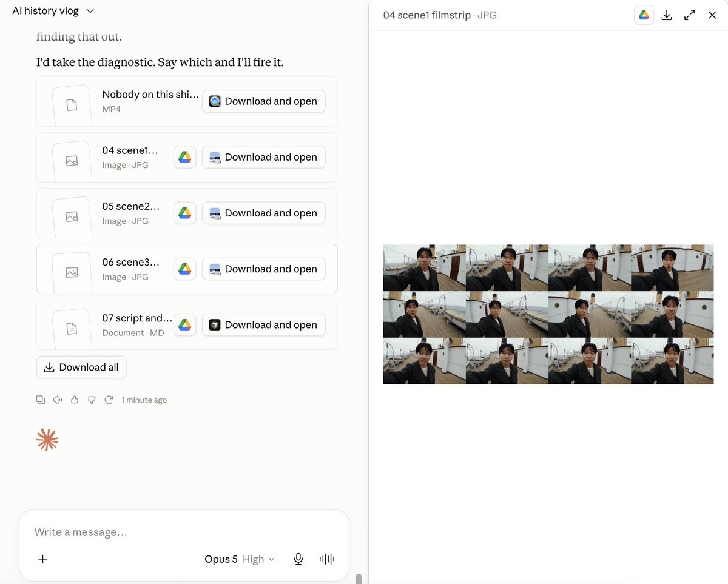Open the Opus 5 model selector
Image resolution: width=728 pixels, height=584 pixels.
point(240,559)
